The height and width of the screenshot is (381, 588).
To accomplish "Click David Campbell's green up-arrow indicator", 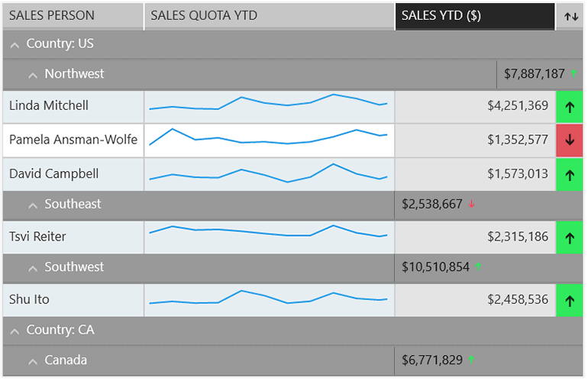I will coord(570,175).
